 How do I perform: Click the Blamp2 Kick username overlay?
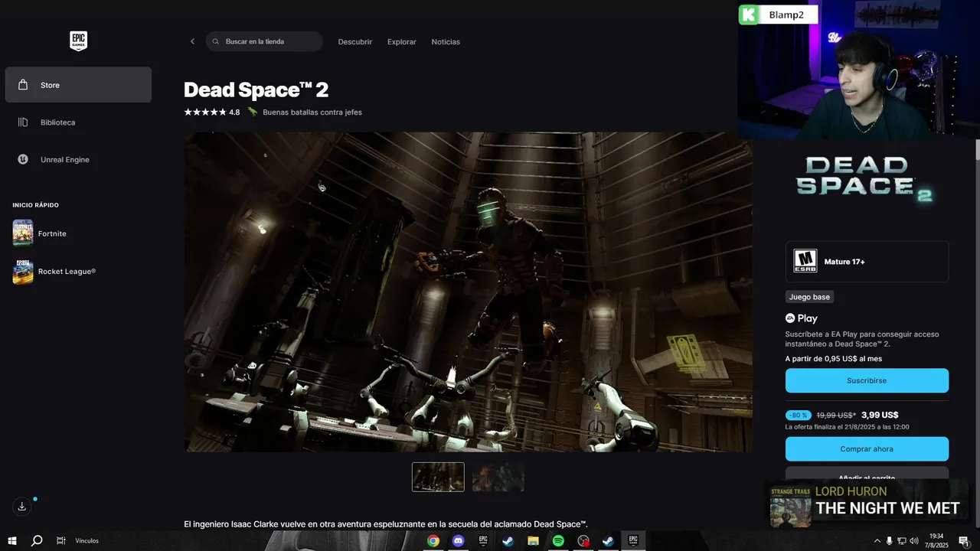pyautogui.click(x=778, y=15)
